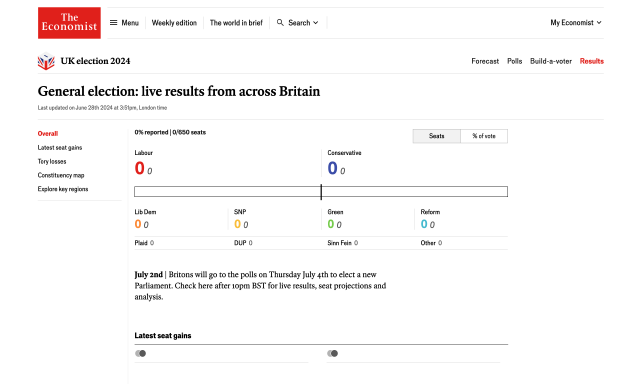Select the Results tab
Screen dimensions: 640x384
point(591,61)
